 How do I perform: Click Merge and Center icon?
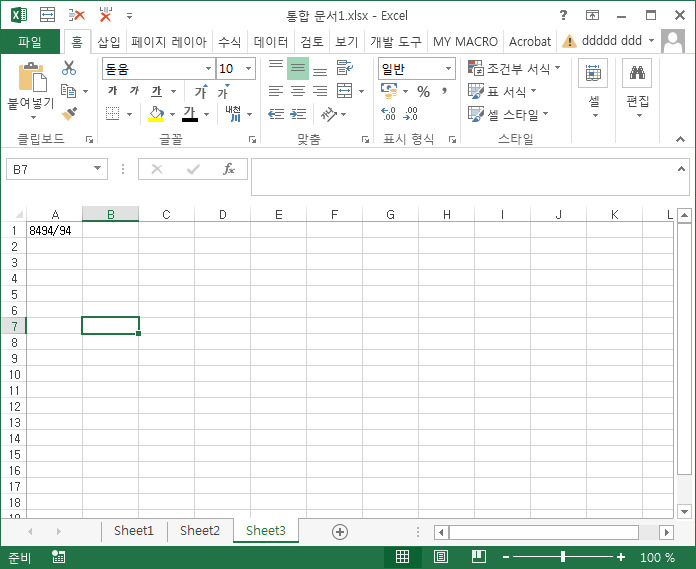[x=344, y=91]
